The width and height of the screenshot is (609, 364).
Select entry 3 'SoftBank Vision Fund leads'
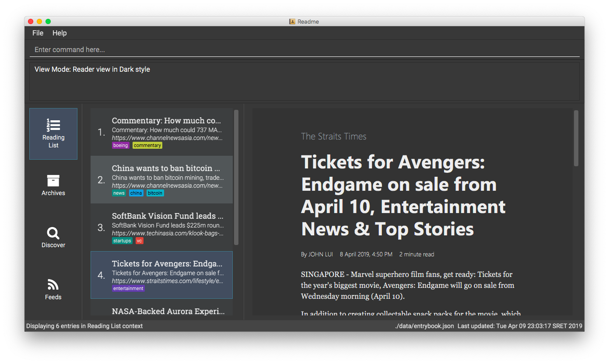click(161, 227)
